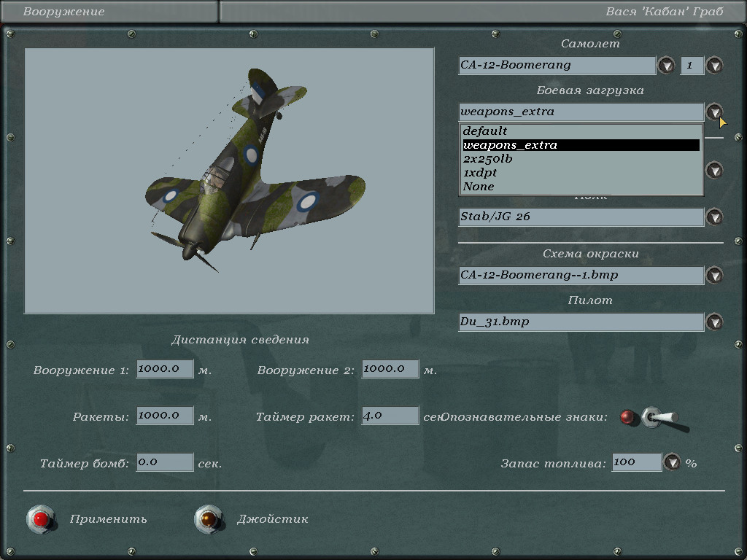The image size is (747, 560).
Task: Choose 'None' loadout option
Action: click(581, 186)
